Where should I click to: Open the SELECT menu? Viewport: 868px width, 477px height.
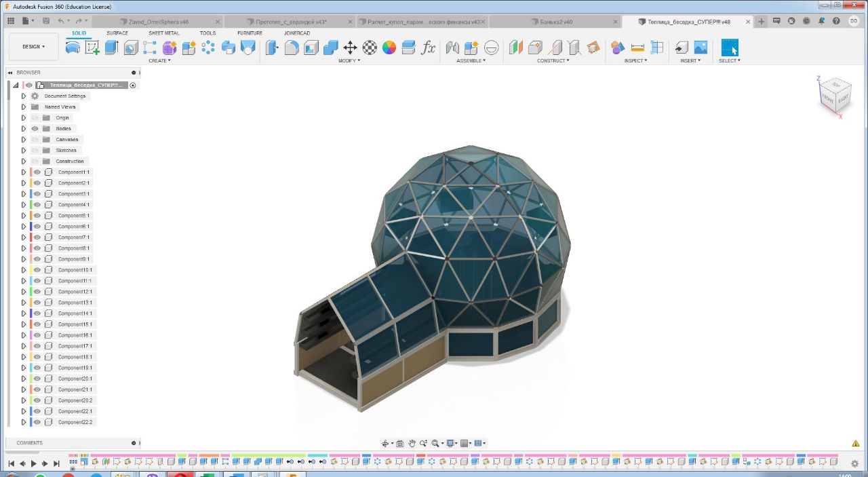click(x=730, y=60)
